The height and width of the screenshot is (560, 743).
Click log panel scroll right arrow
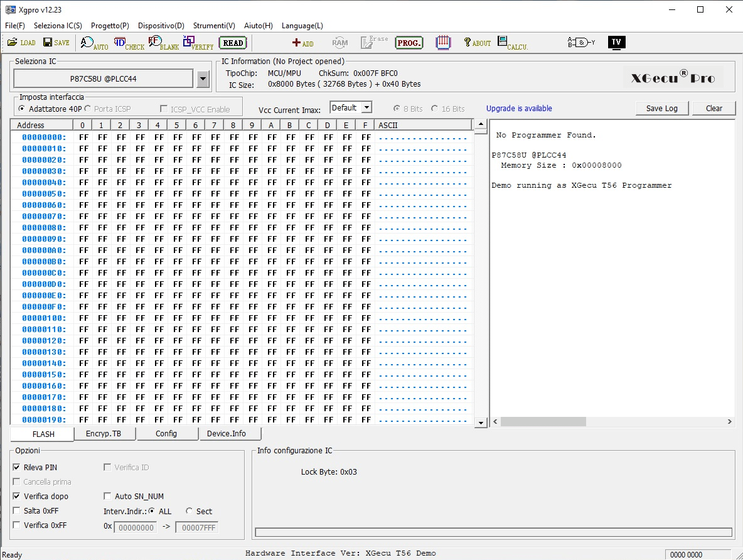pyautogui.click(x=729, y=421)
